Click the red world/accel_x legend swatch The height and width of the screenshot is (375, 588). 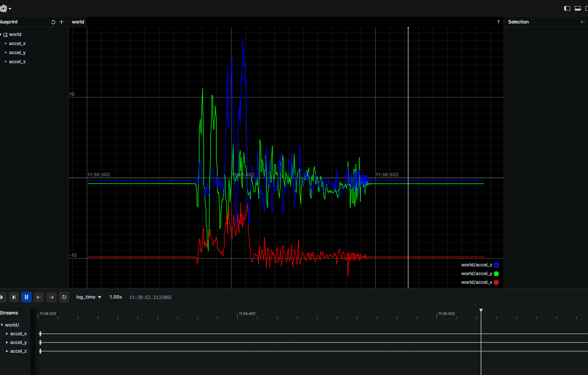496,282
